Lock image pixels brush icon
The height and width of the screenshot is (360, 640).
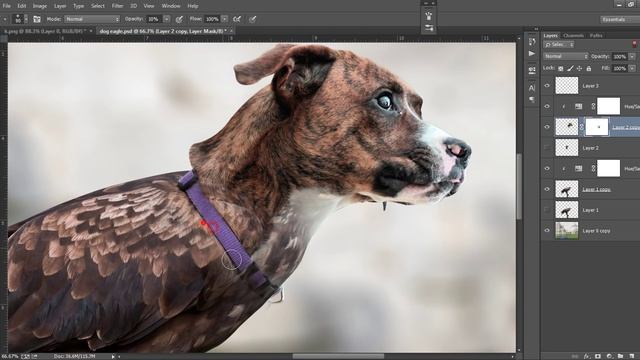(570, 69)
